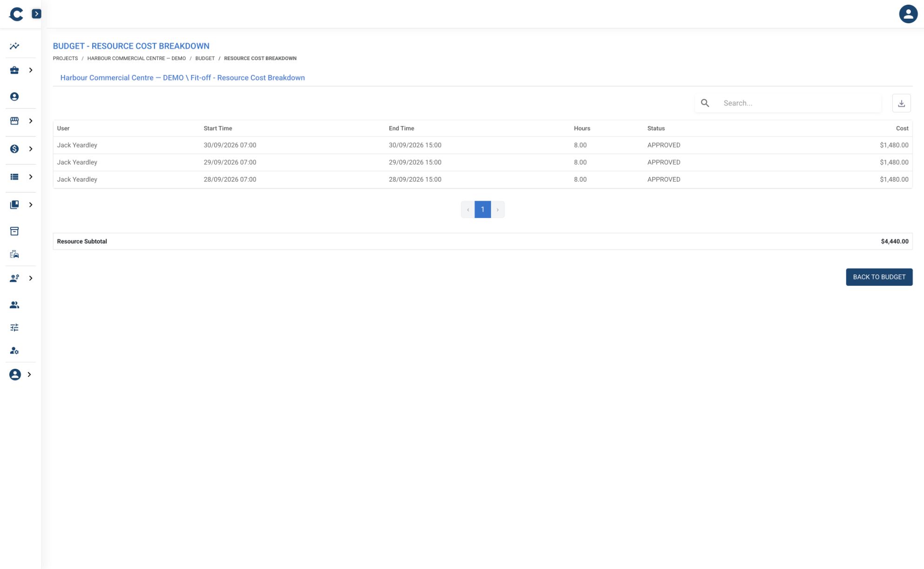Expand the briefcase projects submenu chevron
The height and width of the screenshot is (569, 924).
point(31,70)
